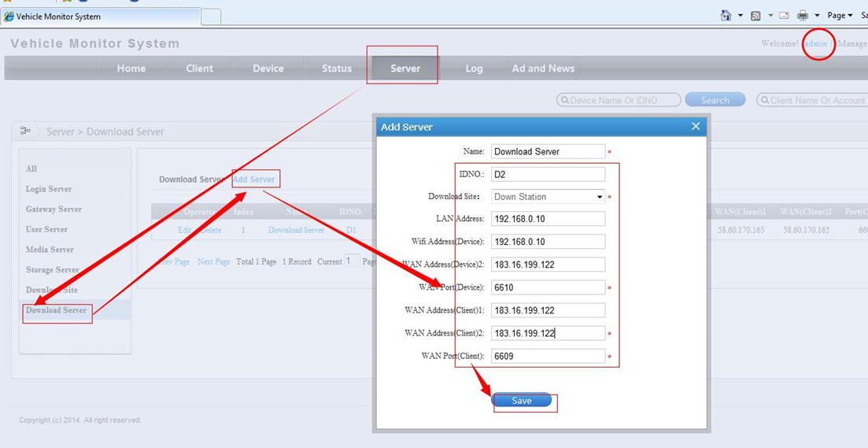
Task: Go to Next Page link
Action: tap(214, 262)
